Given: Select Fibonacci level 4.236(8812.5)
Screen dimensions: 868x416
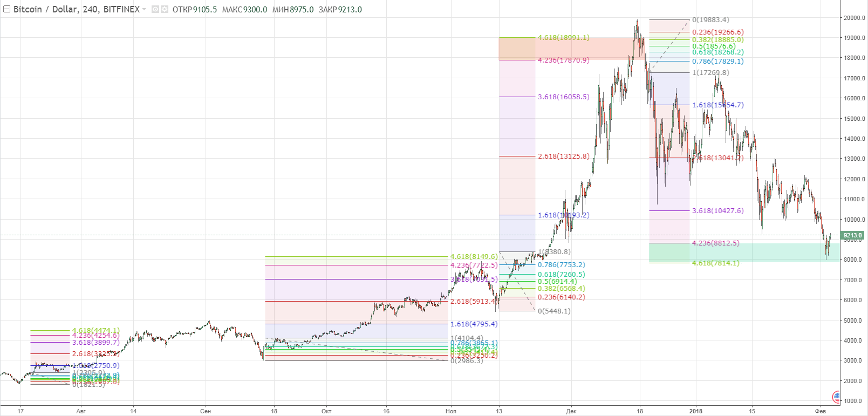Looking at the screenshot, I should (716, 243).
